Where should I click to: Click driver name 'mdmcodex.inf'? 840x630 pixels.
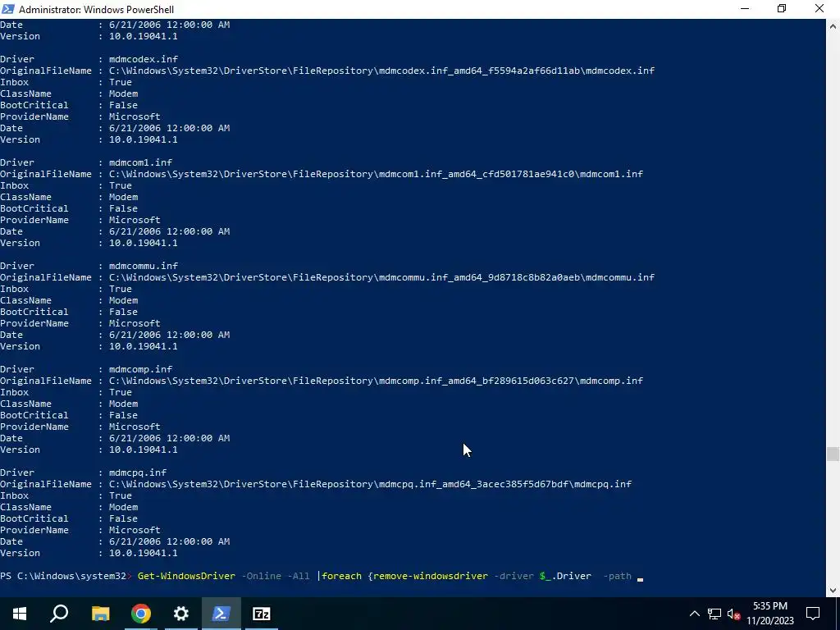point(144,59)
